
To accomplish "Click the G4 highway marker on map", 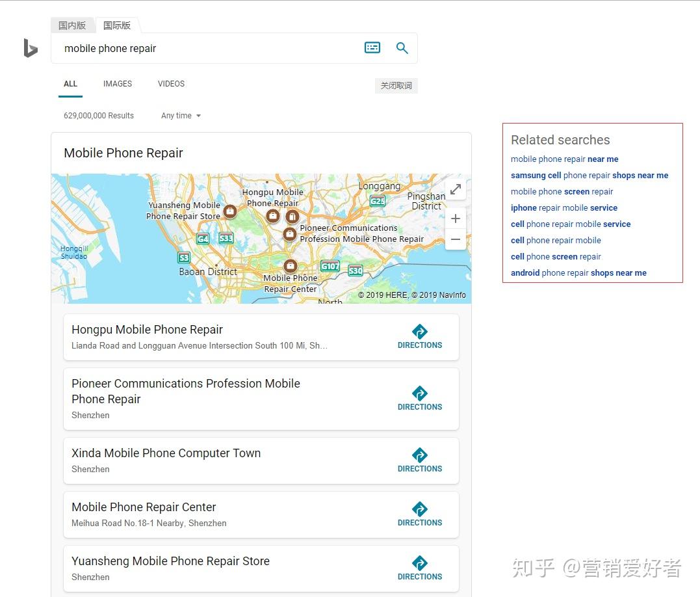I will (203, 239).
